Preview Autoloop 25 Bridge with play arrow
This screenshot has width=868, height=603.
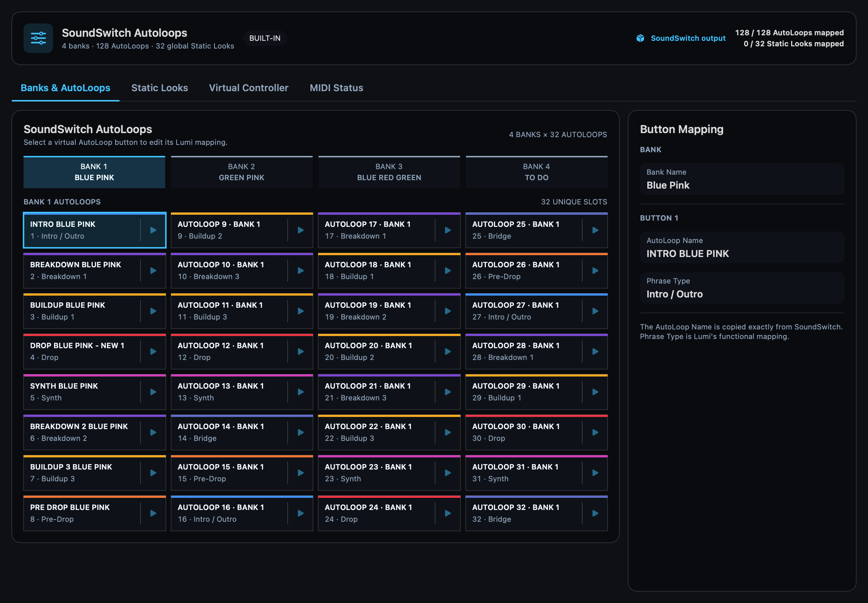[x=595, y=230]
